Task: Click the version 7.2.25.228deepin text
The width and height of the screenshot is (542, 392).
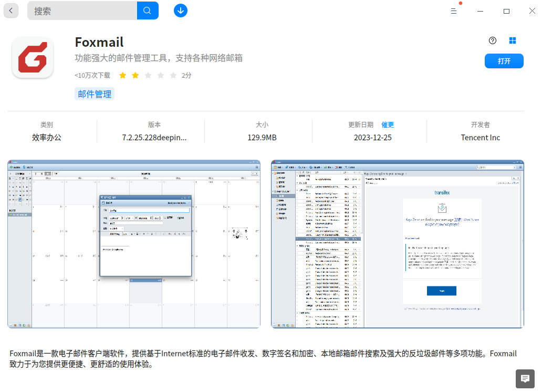Action: pyautogui.click(x=154, y=138)
